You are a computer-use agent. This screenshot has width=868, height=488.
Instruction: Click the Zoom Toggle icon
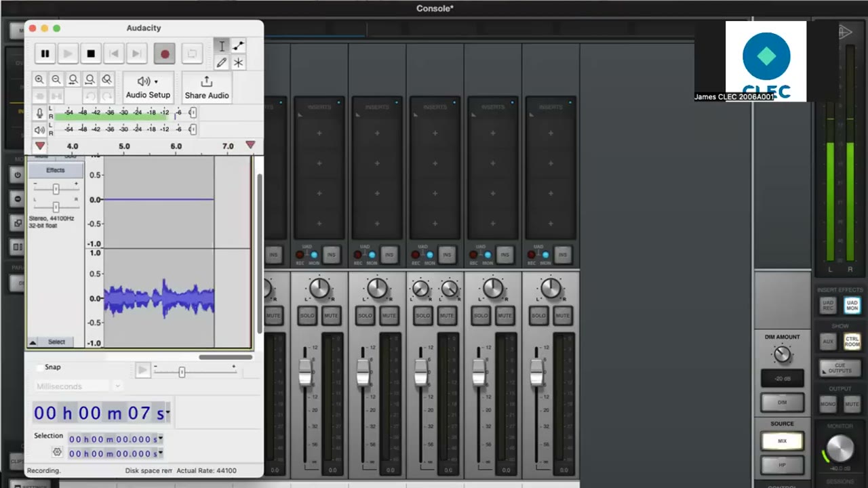pyautogui.click(x=106, y=79)
